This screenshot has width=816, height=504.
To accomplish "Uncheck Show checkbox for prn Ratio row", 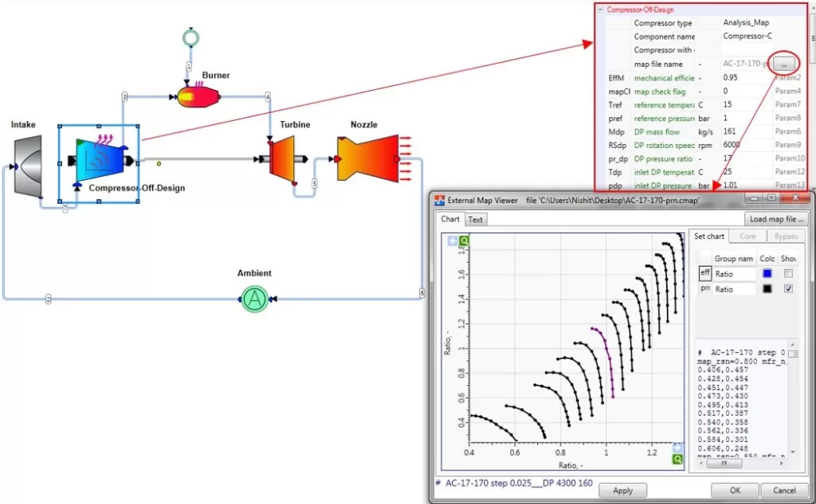I will [x=788, y=289].
